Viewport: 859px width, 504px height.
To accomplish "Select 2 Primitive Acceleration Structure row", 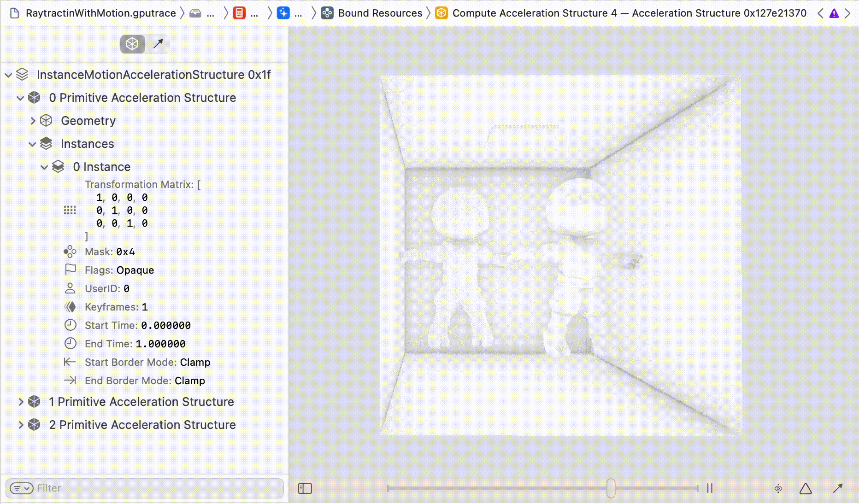I will pos(142,425).
